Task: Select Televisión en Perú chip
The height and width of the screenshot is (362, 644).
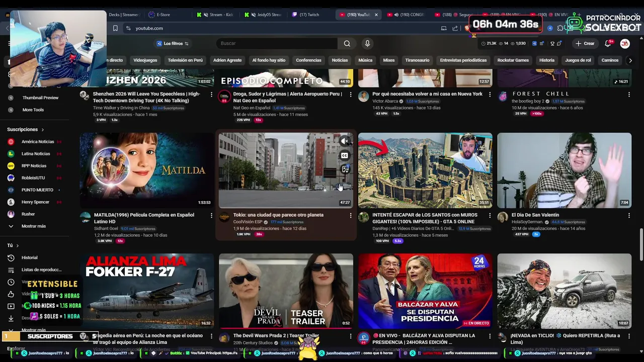Action: [x=185, y=60]
